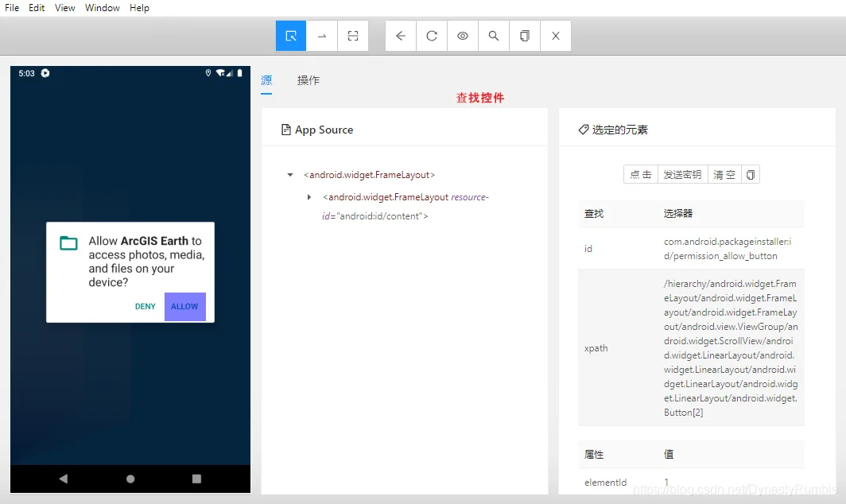
Task: Tap the Android back navigation triangle
Action: 64,479
